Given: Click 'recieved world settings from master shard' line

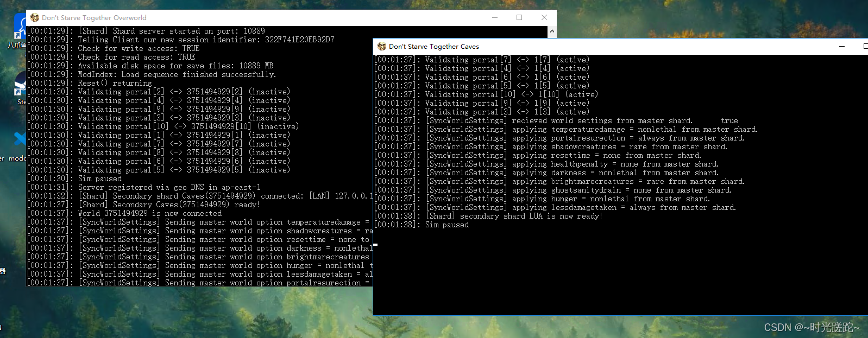Looking at the screenshot, I should tap(556, 120).
